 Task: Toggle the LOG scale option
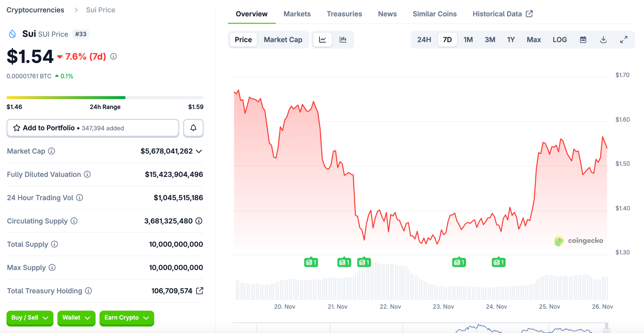click(559, 40)
